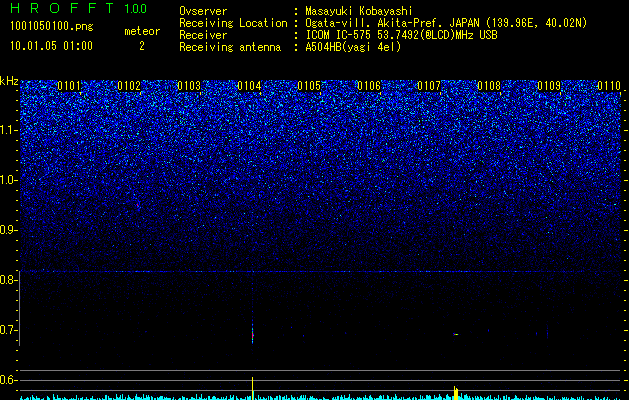629x400 pixels.
Task: Click time marker 0106
Action: [369, 86]
